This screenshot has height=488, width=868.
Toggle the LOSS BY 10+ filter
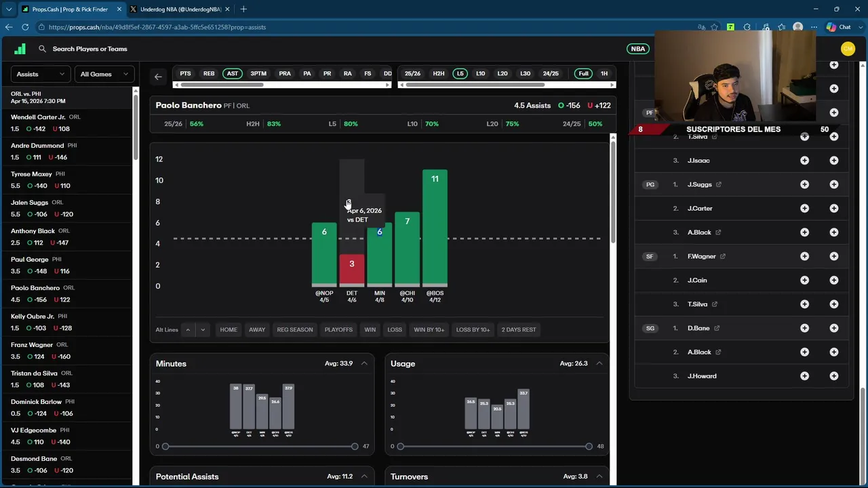(x=473, y=329)
